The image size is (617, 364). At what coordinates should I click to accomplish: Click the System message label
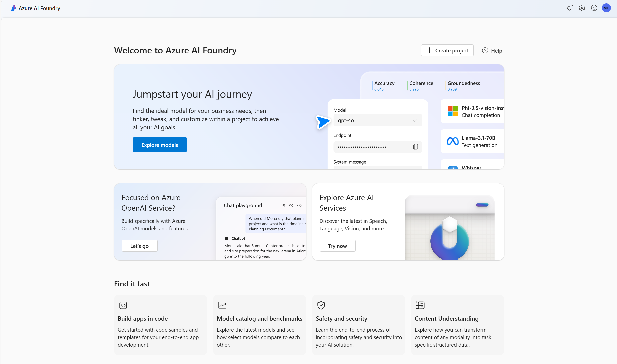(350, 162)
